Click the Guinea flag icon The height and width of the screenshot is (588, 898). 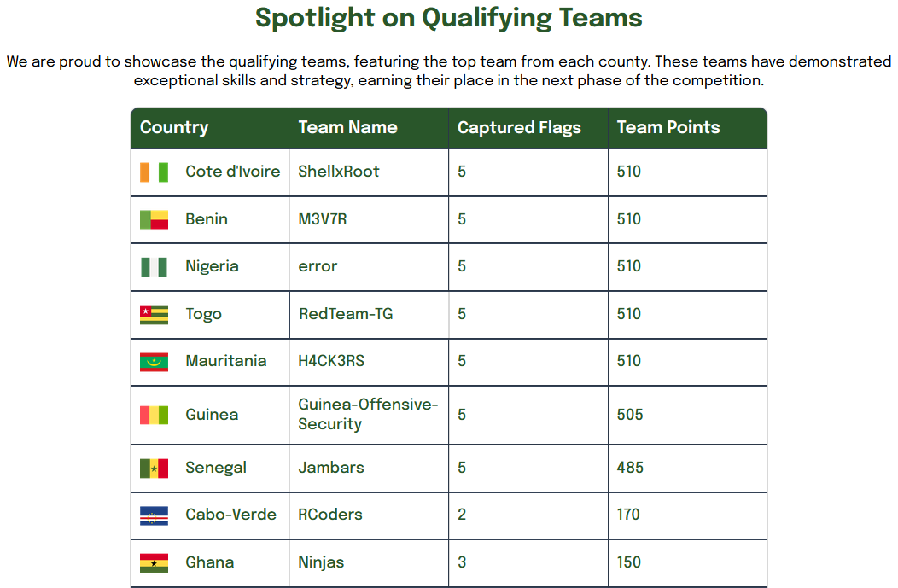click(x=154, y=415)
